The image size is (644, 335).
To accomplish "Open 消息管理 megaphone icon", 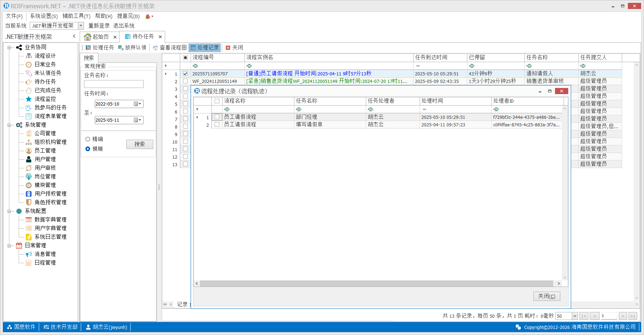I will click(x=29, y=254).
